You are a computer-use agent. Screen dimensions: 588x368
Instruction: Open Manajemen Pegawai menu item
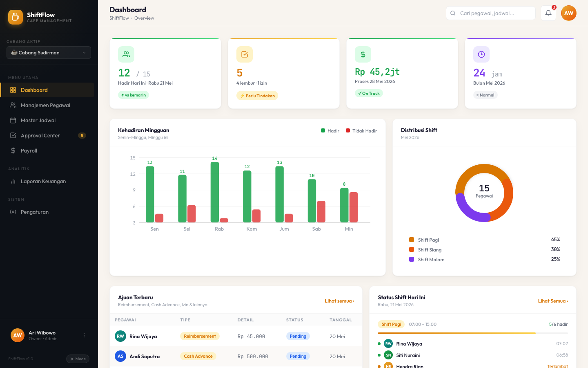coord(47,105)
